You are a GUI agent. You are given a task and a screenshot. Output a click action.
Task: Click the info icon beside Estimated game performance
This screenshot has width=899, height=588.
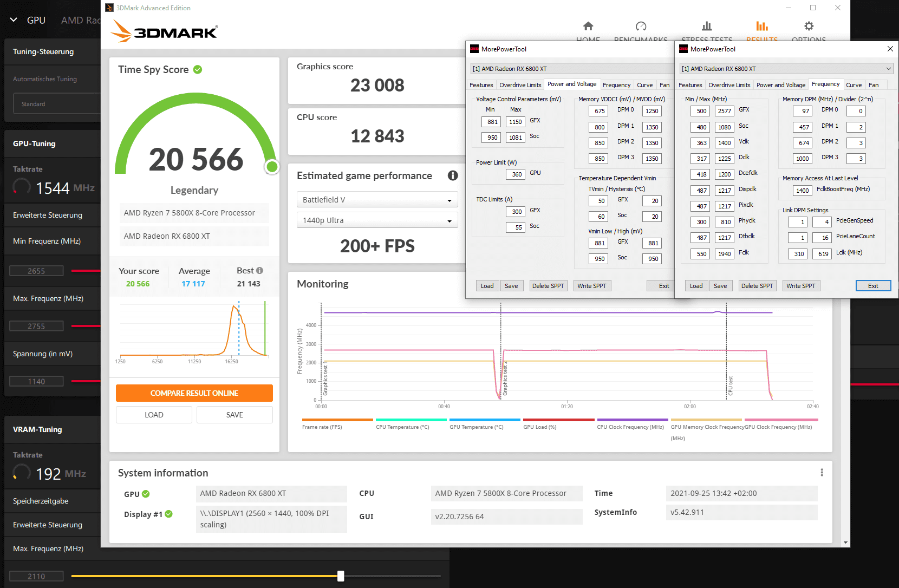pyautogui.click(x=453, y=175)
